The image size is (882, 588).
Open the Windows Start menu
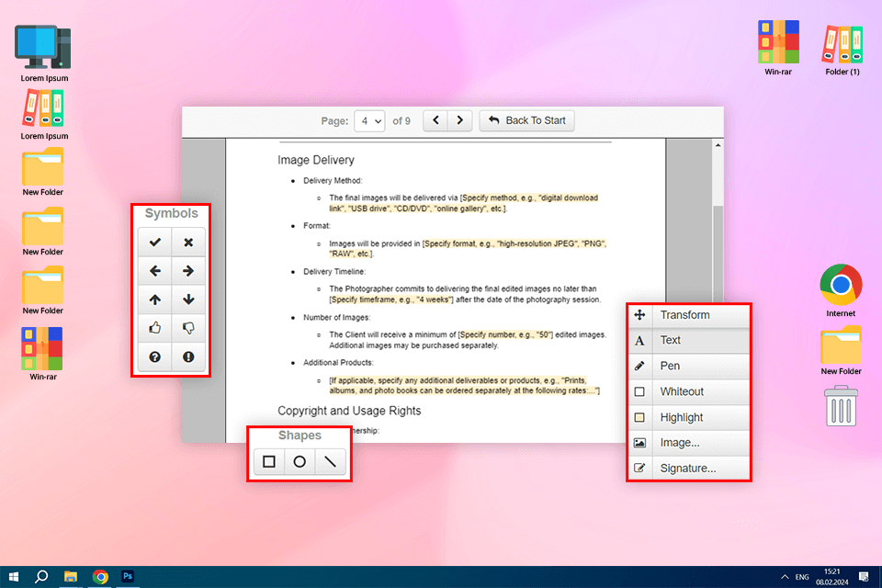(14, 577)
